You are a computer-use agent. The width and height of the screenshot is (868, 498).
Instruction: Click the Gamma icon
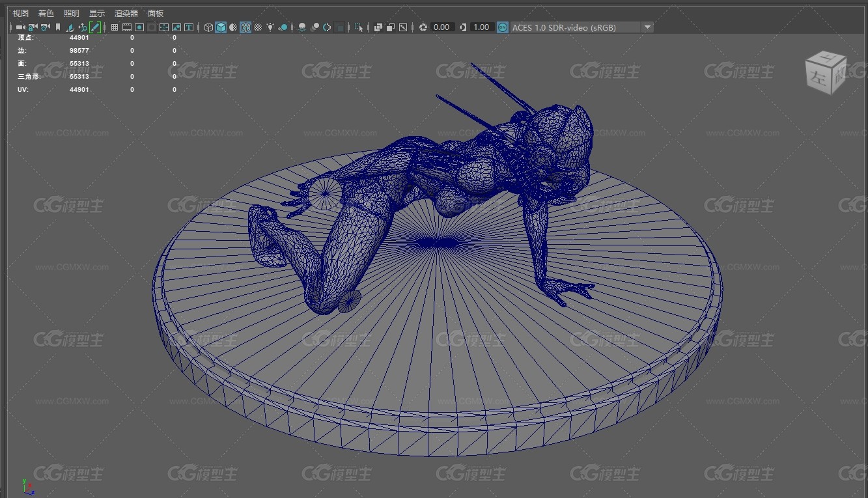pos(463,27)
